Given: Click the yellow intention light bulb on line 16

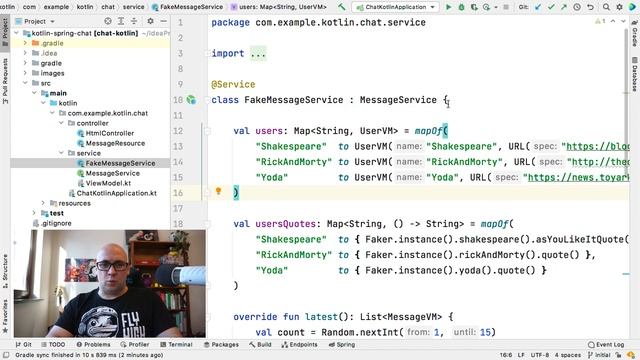Looking at the screenshot, I should tap(218, 191).
